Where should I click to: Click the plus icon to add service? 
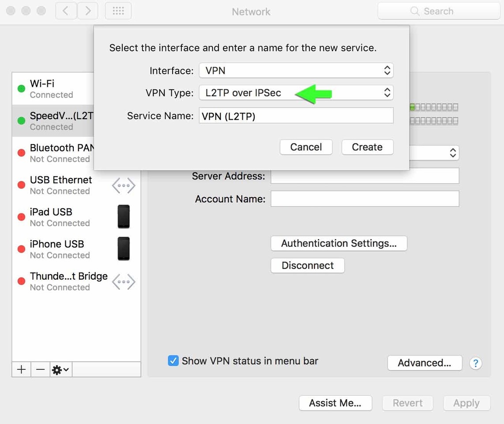click(x=21, y=370)
